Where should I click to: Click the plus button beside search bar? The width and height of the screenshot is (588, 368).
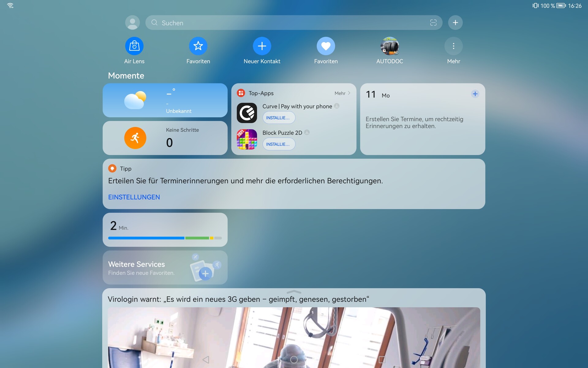[x=455, y=23]
